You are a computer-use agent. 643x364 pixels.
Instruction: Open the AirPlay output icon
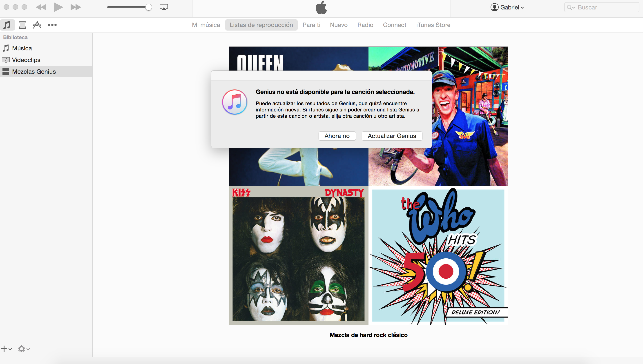click(164, 7)
